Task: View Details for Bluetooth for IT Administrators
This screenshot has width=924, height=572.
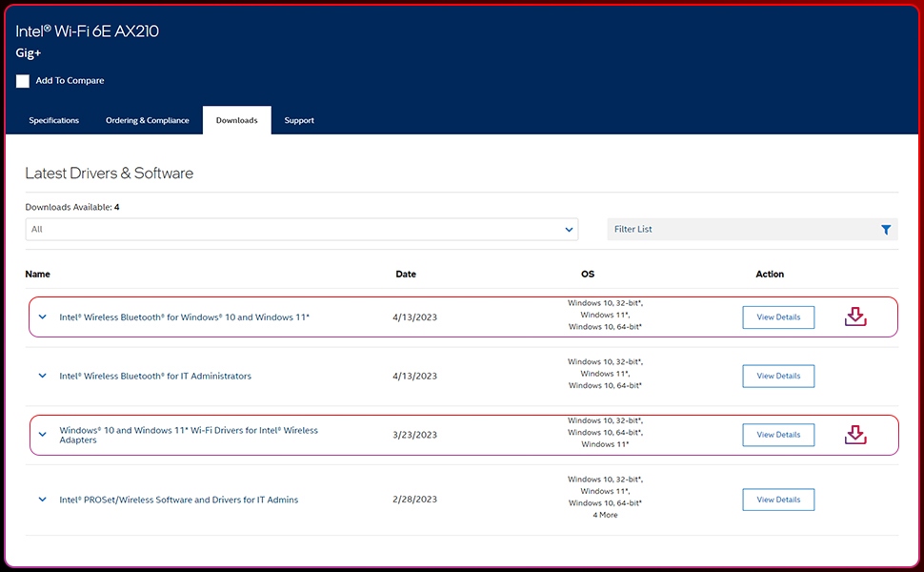Action: click(x=778, y=377)
